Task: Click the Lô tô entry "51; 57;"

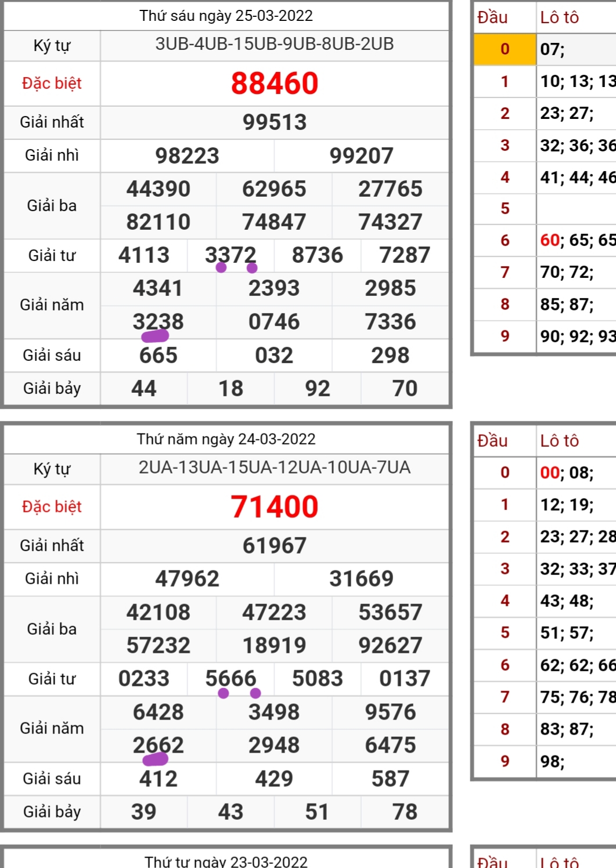Action: tap(567, 633)
